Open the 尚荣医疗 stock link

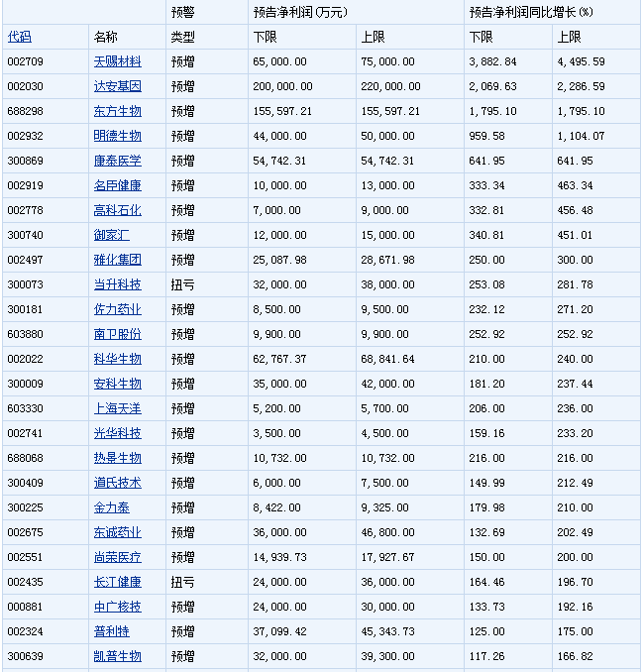(x=117, y=557)
